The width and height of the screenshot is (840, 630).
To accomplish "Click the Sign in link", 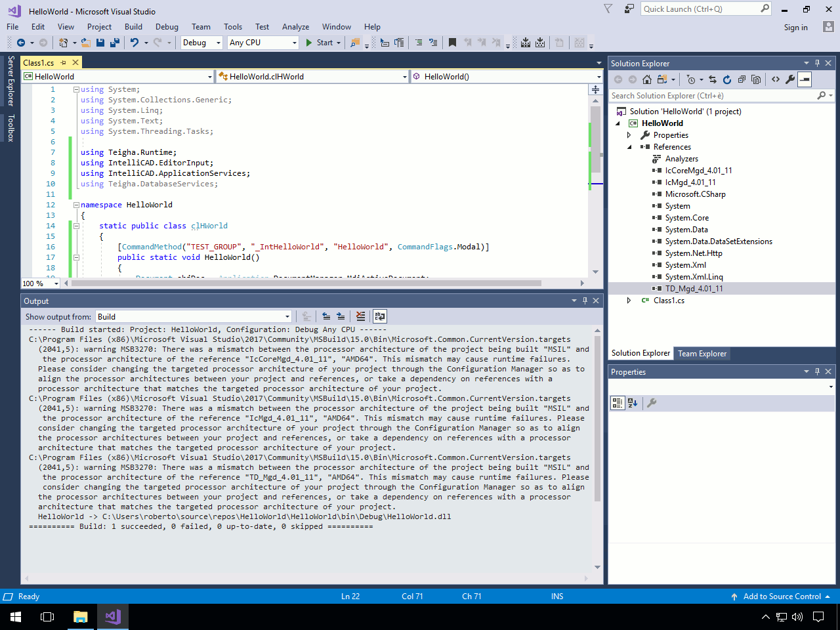I will coord(795,28).
